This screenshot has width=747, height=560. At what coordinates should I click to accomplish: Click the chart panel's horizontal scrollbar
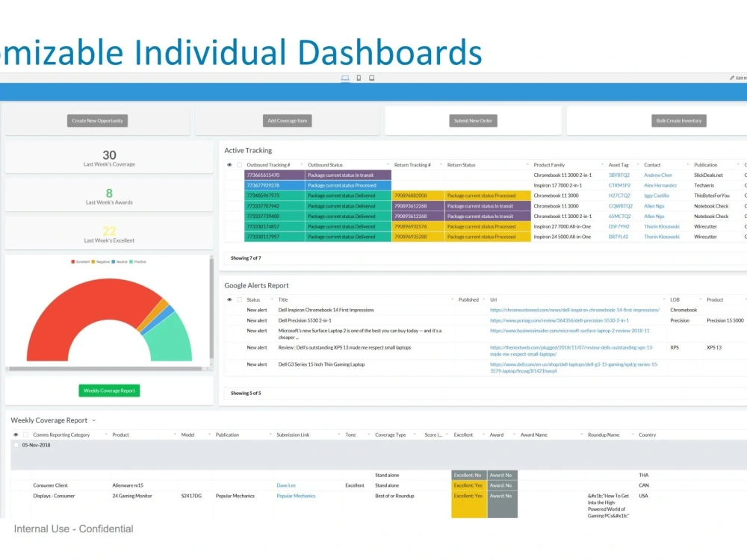(x=105, y=369)
